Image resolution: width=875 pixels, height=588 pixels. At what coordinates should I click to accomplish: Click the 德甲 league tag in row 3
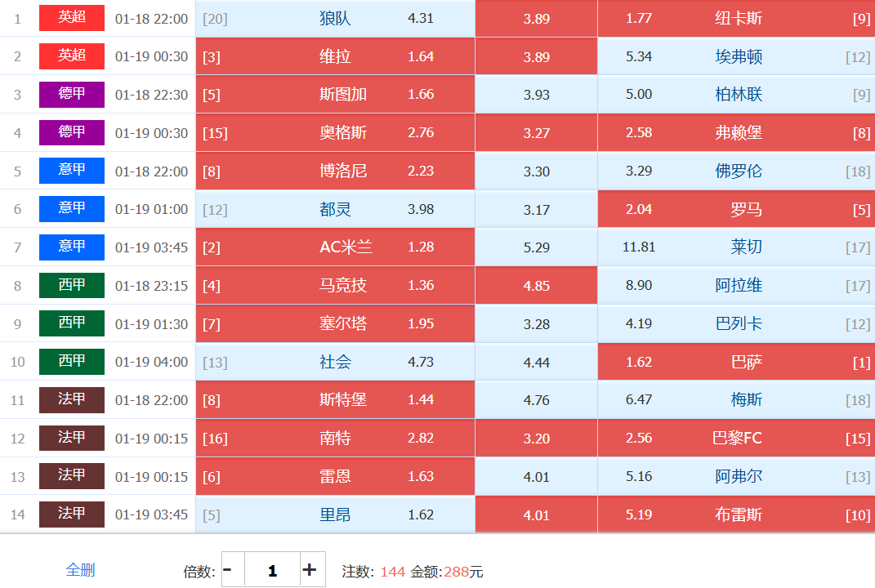tap(72, 94)
